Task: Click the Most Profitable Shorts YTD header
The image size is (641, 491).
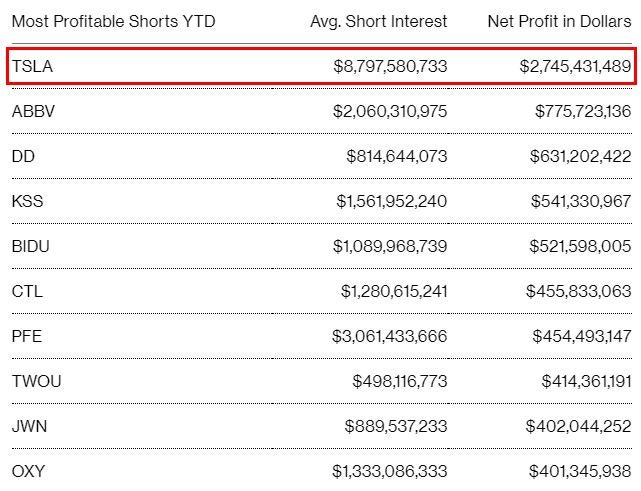Action: coord(113,21)
